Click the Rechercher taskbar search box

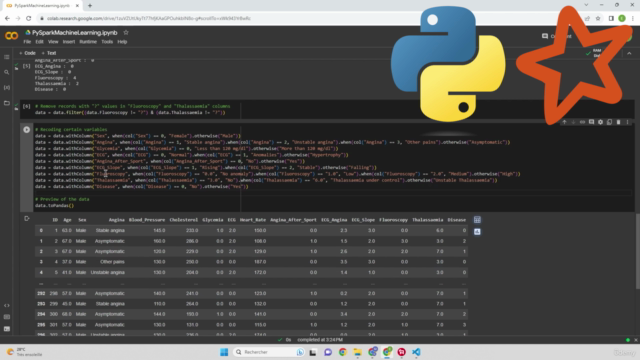pos(269,352)
